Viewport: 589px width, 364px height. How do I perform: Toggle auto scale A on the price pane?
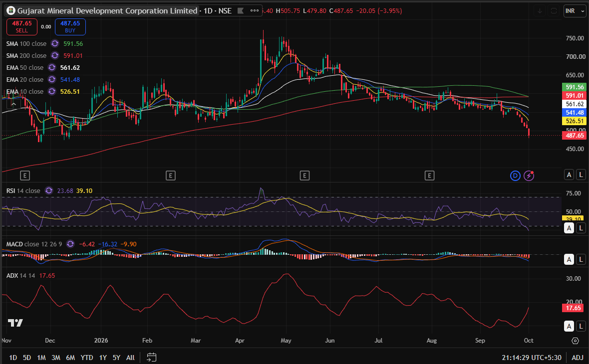(x=569, y=175)
